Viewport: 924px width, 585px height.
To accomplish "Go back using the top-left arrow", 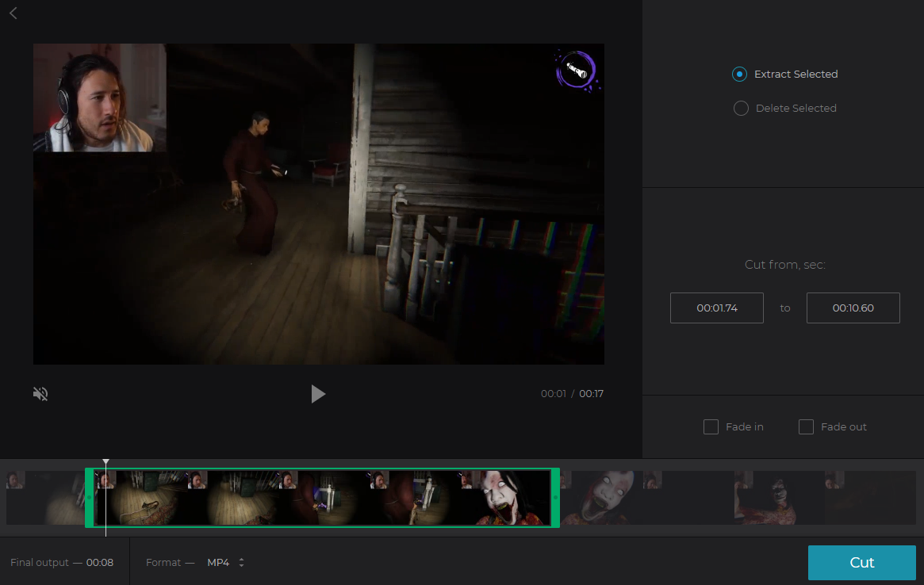I will pyautogui.click(x=13, y=13).
